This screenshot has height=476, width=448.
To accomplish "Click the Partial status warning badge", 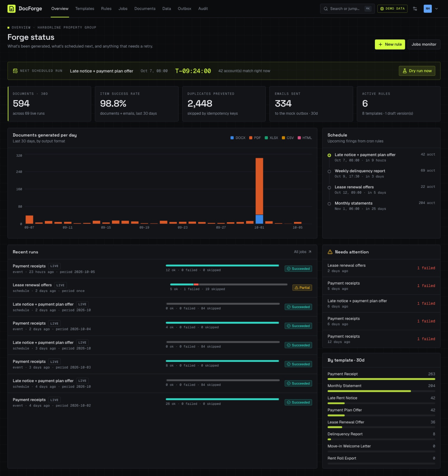I will (302, 288).
